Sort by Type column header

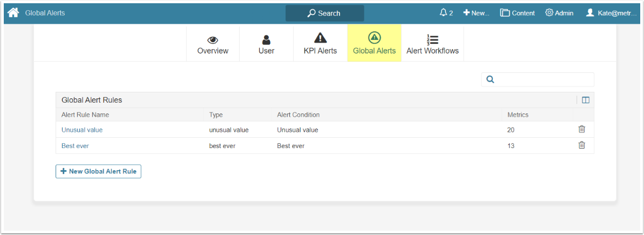(x=215, y=115)
